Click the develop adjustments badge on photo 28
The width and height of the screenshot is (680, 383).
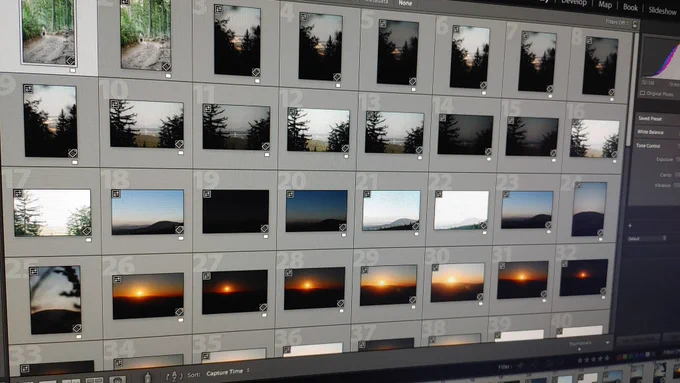(341, 304)
